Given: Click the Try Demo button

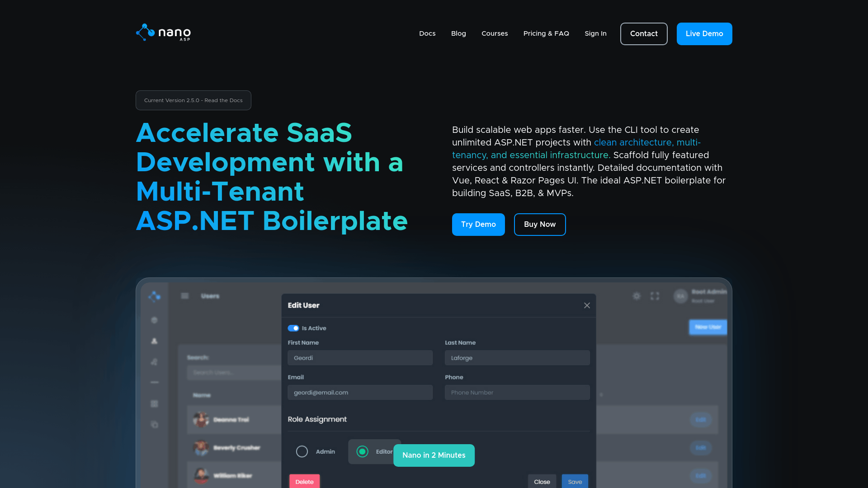Looking at the screenshot, I should 478,225.
